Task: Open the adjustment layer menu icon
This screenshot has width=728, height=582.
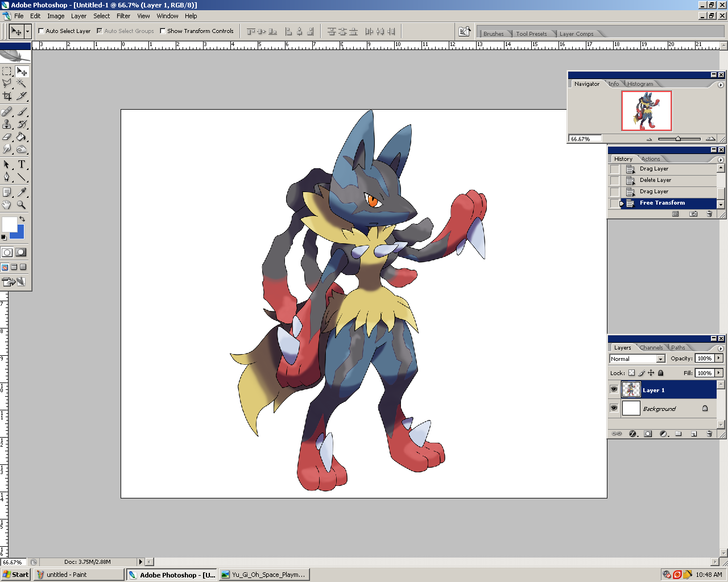Action: click(663, 434)
